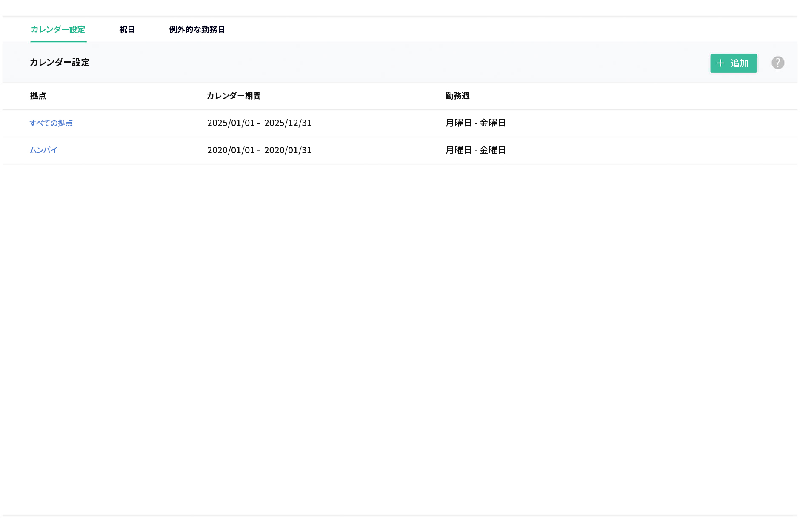Click the plus icon on the 追加 button

(x=720, y=63)
